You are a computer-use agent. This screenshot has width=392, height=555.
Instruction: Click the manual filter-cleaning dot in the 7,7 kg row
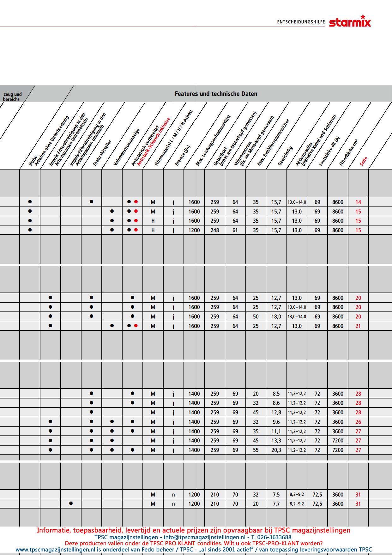point(71,503)
